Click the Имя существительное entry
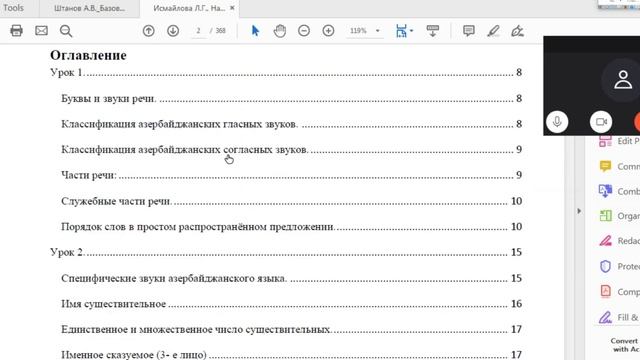640x360 pixels. coord(291,304)
